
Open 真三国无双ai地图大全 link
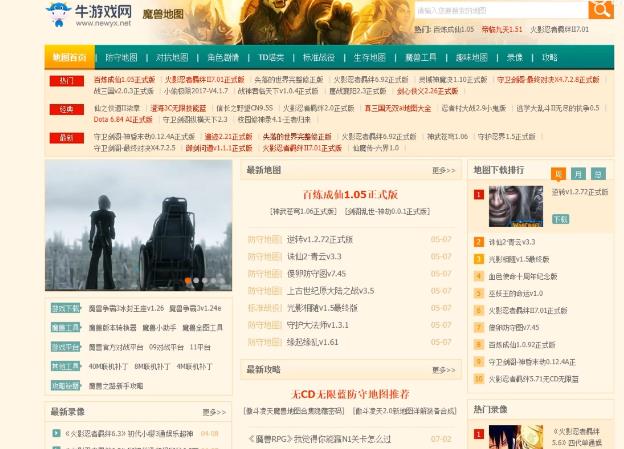398,108
